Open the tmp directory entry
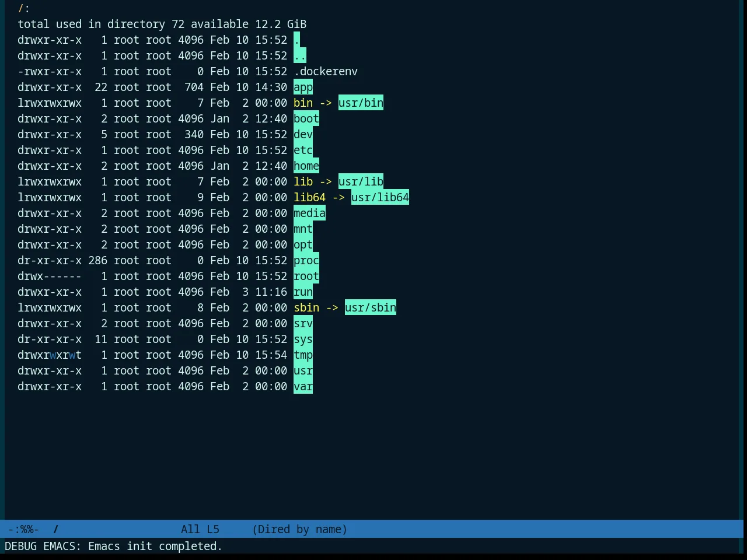The image size is (747, 560). pyautogui.click(x=303, y=355)
